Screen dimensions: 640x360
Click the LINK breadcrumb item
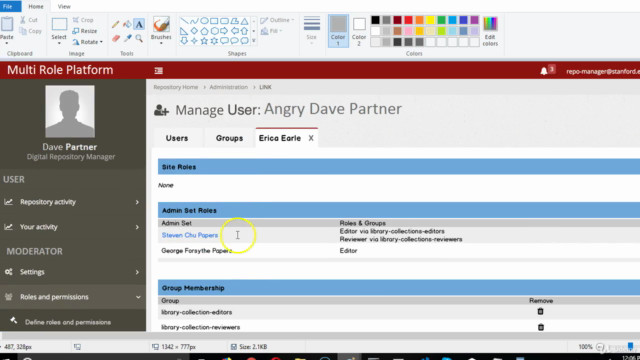coord(265,87)
